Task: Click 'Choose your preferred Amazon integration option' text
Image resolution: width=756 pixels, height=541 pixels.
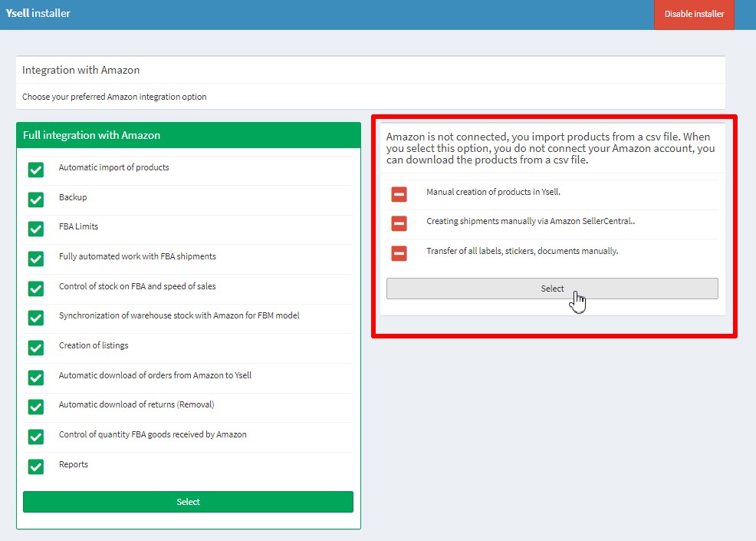Action: pos(114,97)
